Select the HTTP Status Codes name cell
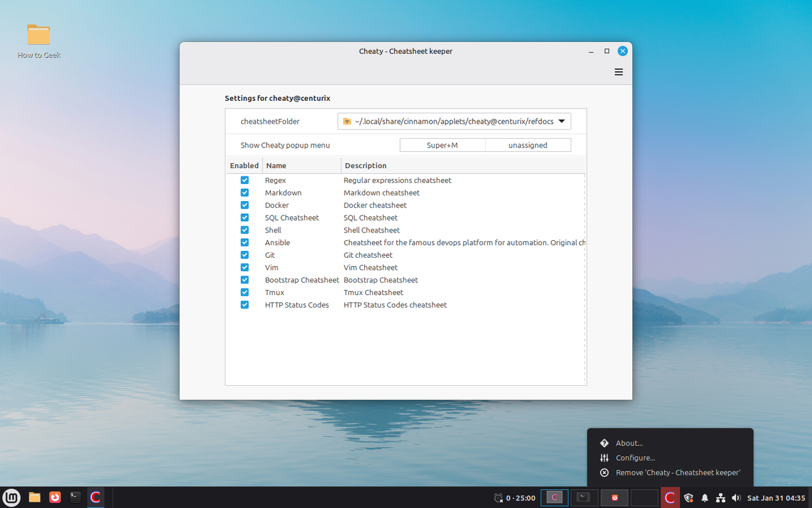Screen dimensions: 812x508 [x=297, y=304]
